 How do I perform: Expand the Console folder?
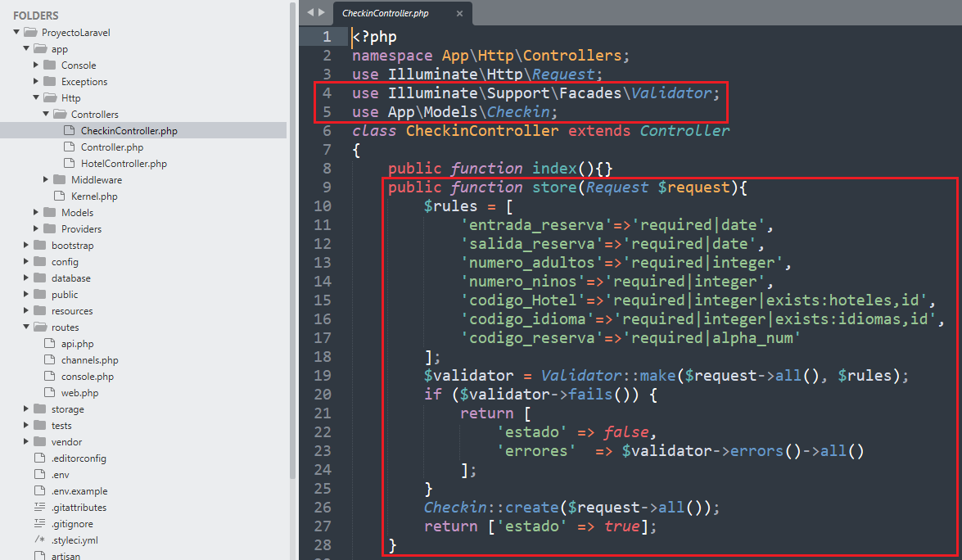pos(36,65)
